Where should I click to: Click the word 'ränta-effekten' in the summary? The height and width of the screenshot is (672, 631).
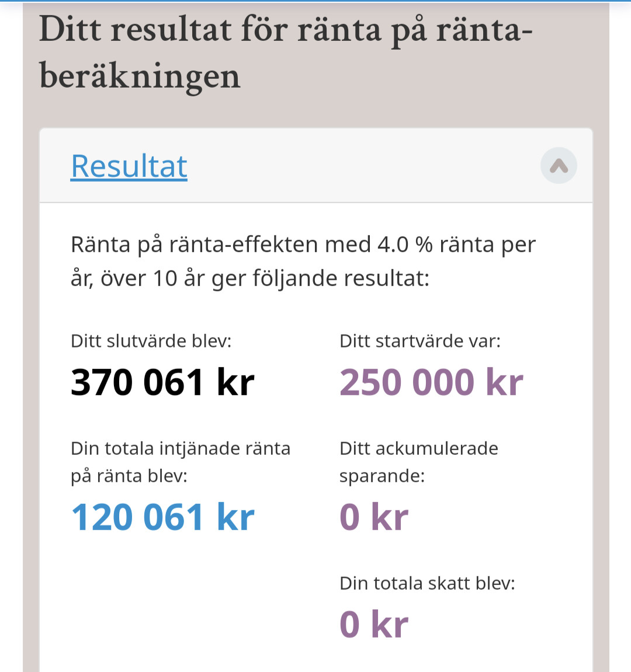tap(244, 245)
